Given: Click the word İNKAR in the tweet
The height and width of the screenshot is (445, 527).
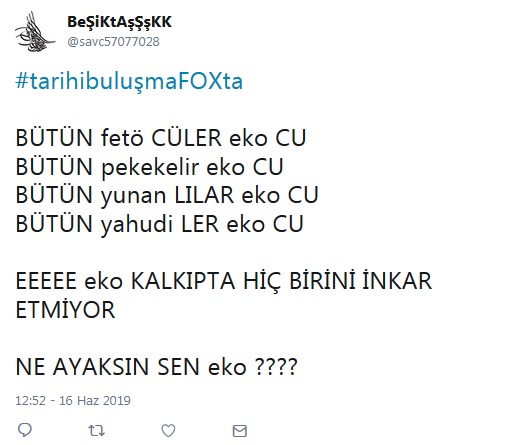Looking at the screenshot, I should 397,280.
